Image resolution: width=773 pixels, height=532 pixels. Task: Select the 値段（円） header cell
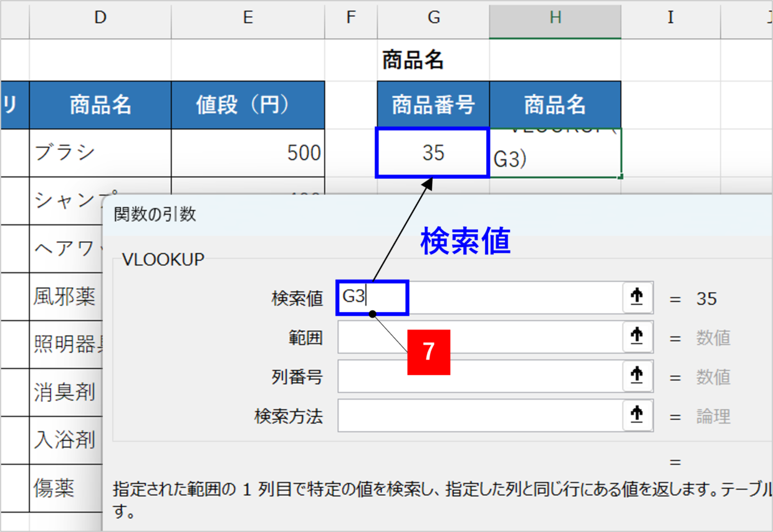[247, 105]
